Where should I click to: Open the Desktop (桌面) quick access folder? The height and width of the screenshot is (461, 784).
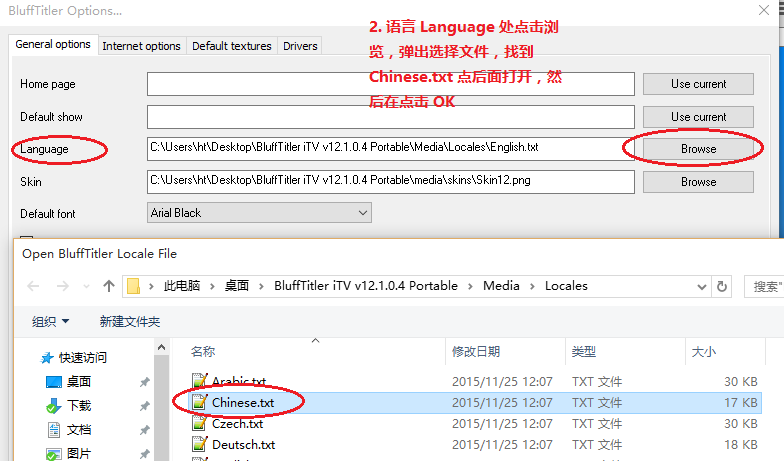(x=79, y=382)
